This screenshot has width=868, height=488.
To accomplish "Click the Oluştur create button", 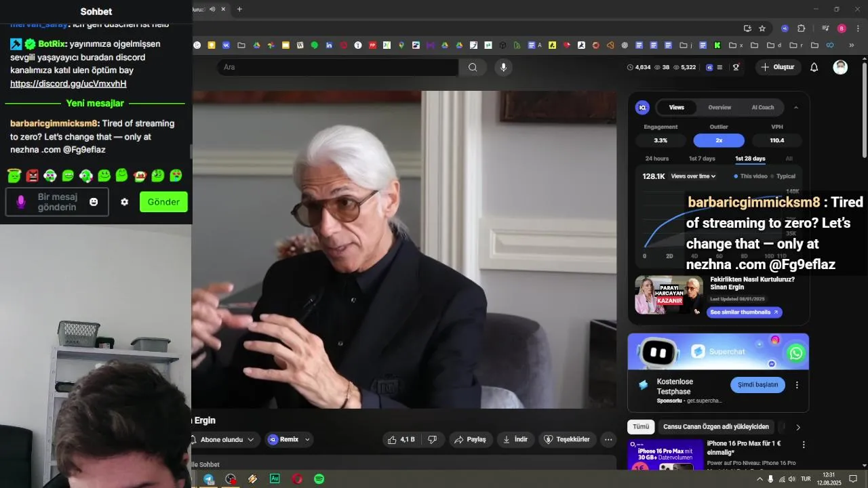I will [778, 67].
